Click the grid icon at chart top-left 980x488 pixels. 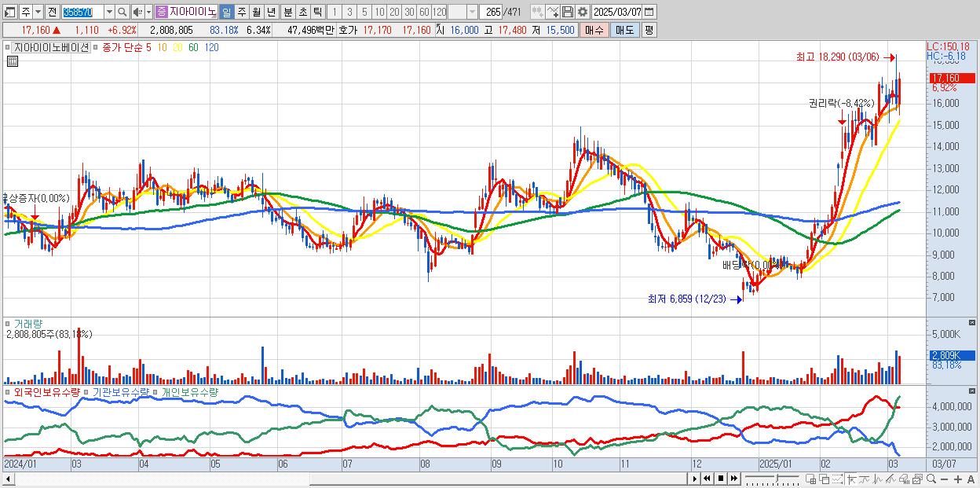point(11,60)
